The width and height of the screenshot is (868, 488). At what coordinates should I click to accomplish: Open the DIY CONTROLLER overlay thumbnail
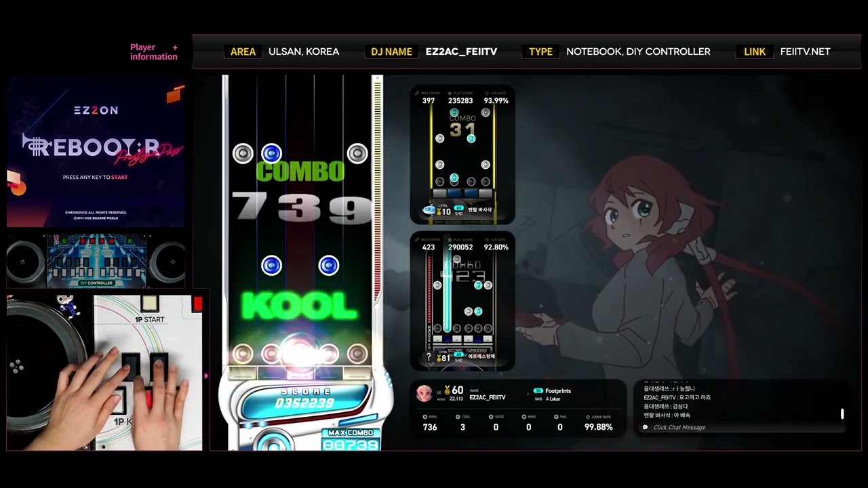[x=96, y=261]
